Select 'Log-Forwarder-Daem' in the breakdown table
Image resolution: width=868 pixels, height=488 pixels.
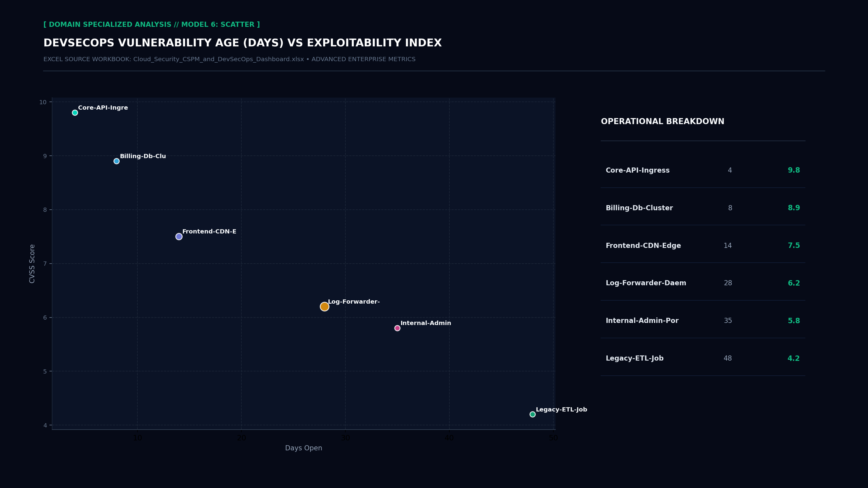(646, 283)
